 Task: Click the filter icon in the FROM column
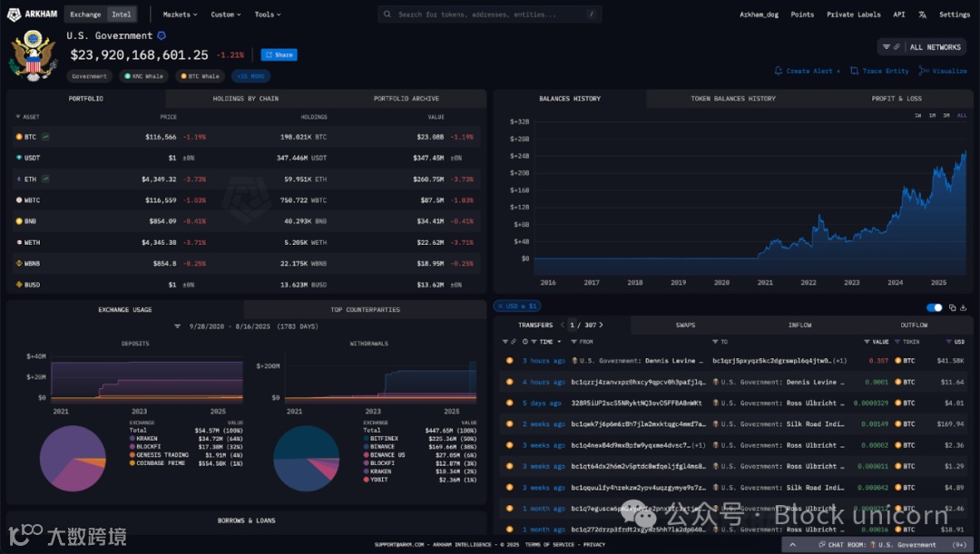tap(573, 342)
